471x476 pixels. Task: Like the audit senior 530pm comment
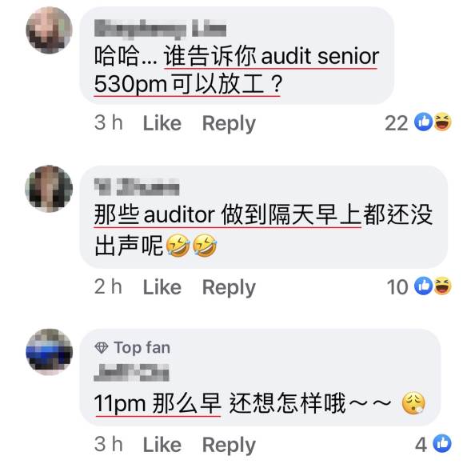coord(162,123)
